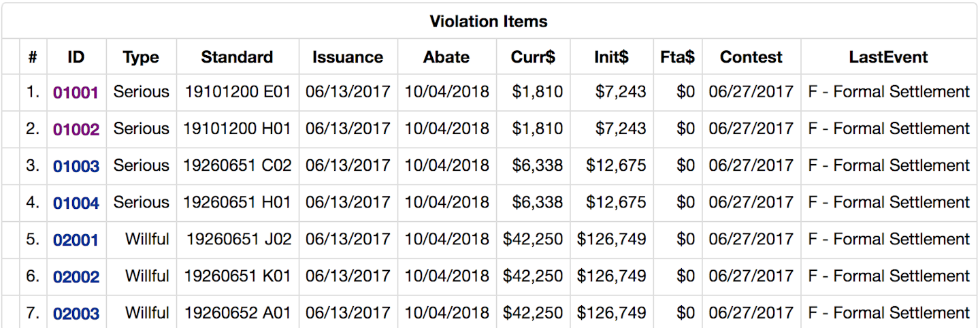
Task: Open violation ID 01003 link
Action: pos(76,166)
